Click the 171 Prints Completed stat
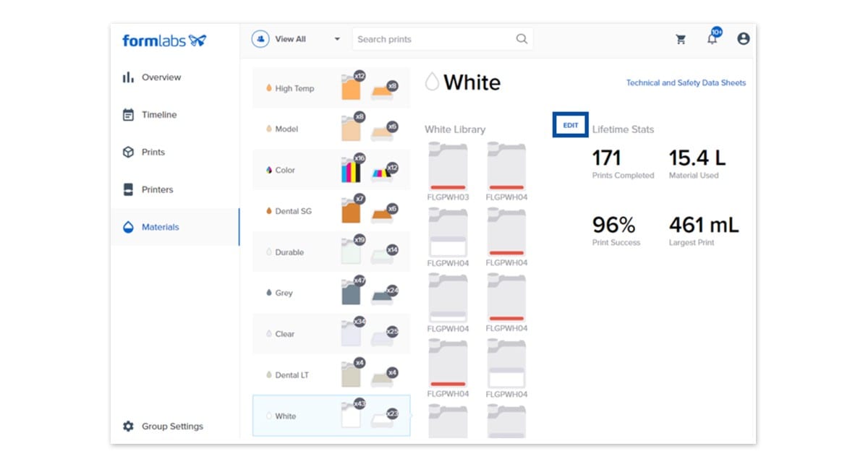Image resolution: width=868 pixels, height=454 pixels. click(623, 164)
